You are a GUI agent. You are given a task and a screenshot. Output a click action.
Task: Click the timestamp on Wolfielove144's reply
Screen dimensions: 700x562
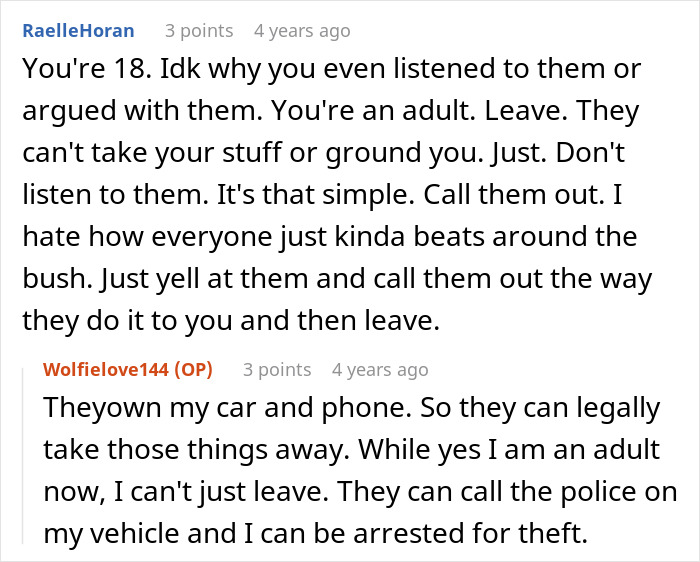click(x=380, y=369)
